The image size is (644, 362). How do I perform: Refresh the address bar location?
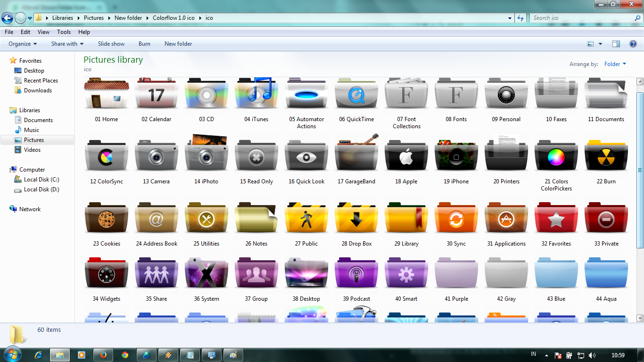(520, 18)
